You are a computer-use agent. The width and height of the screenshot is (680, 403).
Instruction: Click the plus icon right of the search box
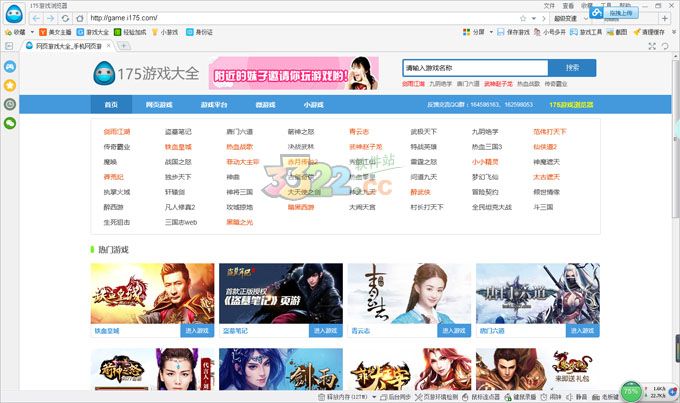click(x=664, y=18)
